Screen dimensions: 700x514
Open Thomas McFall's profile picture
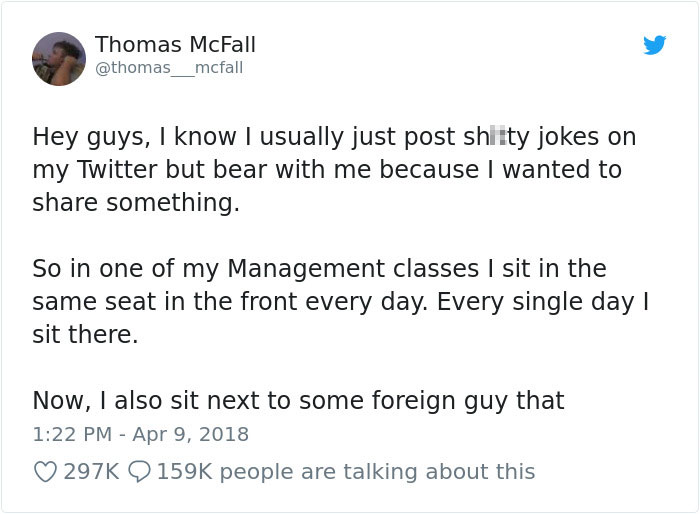[59, 58]
